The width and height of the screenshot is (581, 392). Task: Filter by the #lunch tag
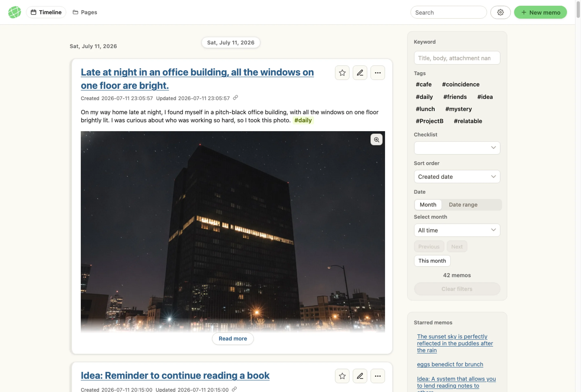[425, 109]
